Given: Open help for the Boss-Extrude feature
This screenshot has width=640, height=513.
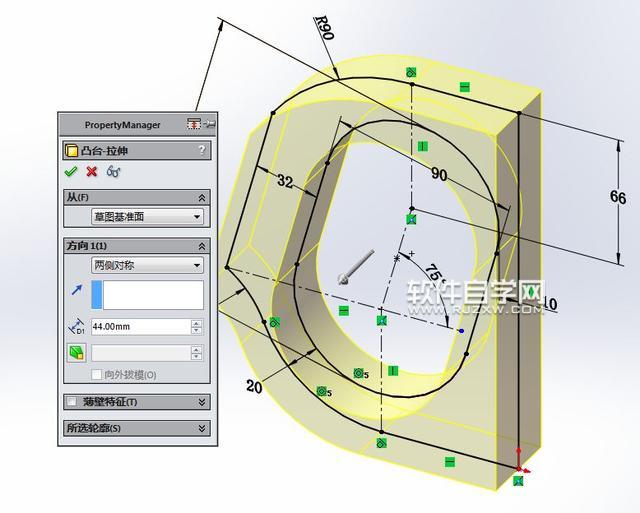Looking at the screenshot, I should [x=202, y=150].
